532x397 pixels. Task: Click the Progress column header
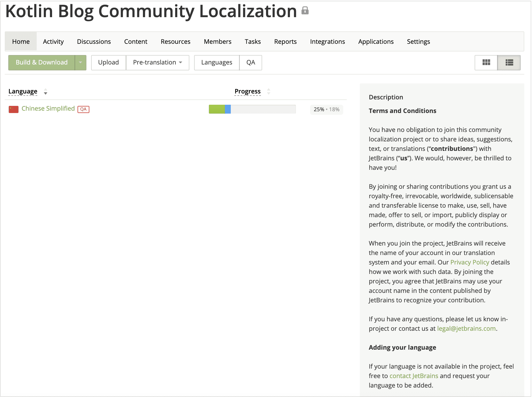pos(247,91)
